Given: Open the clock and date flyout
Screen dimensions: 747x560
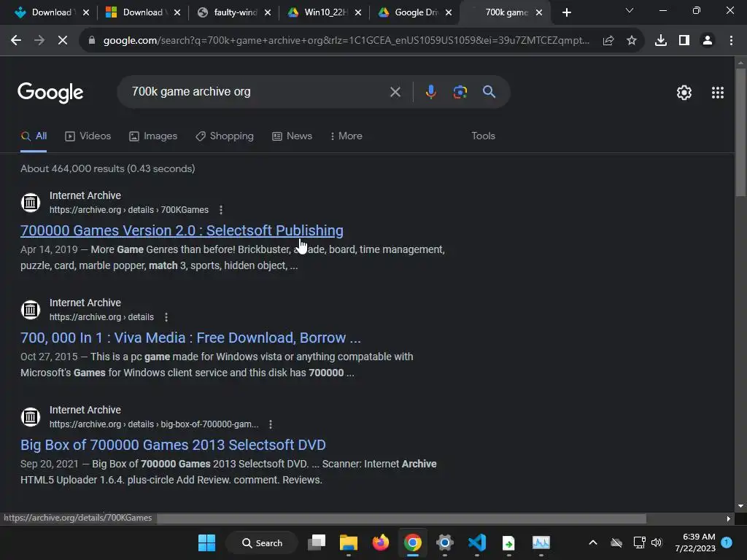Looking at the screenshot, I should [694, 542].
